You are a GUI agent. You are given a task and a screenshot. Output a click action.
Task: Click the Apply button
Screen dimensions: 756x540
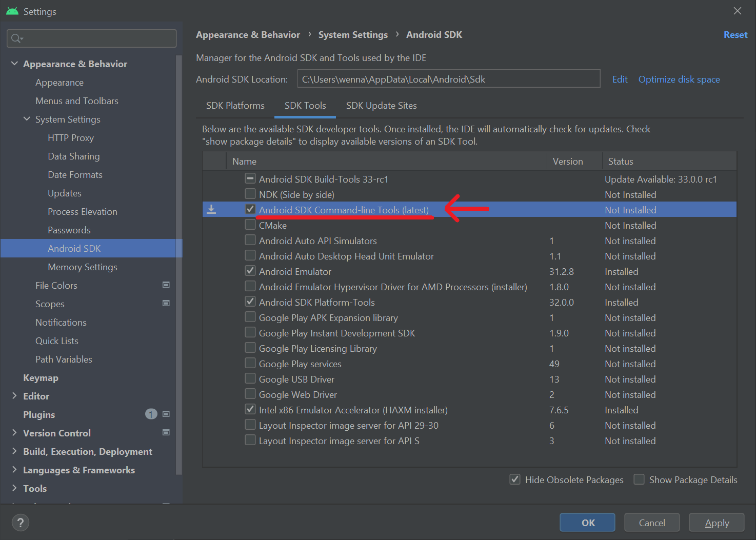point(717,523)
